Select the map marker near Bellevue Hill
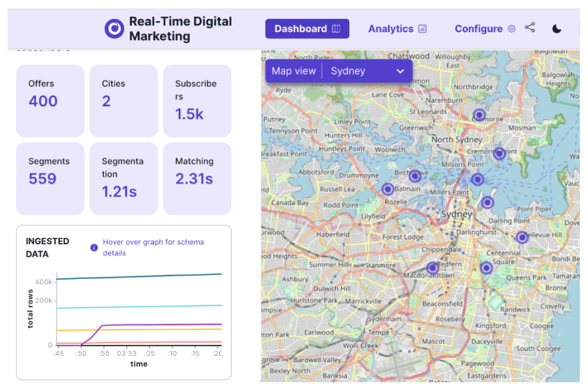The width and height of the screenshot is (588, 390). (522, 237)
